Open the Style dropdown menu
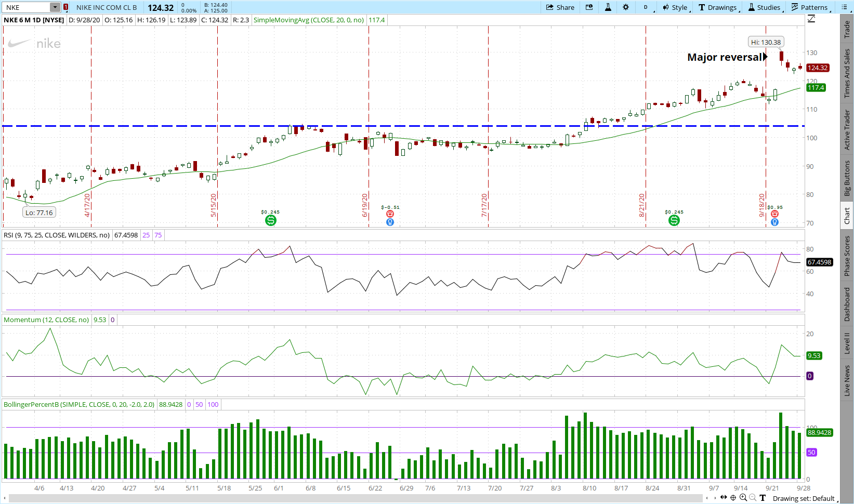854x504 pixels. [675, 7]
